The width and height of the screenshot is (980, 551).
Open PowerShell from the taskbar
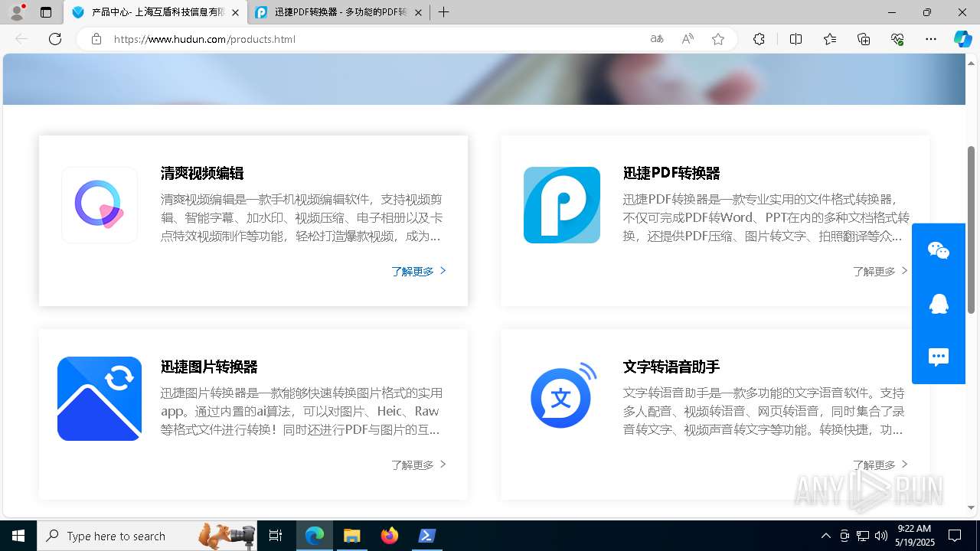[427, 536]
